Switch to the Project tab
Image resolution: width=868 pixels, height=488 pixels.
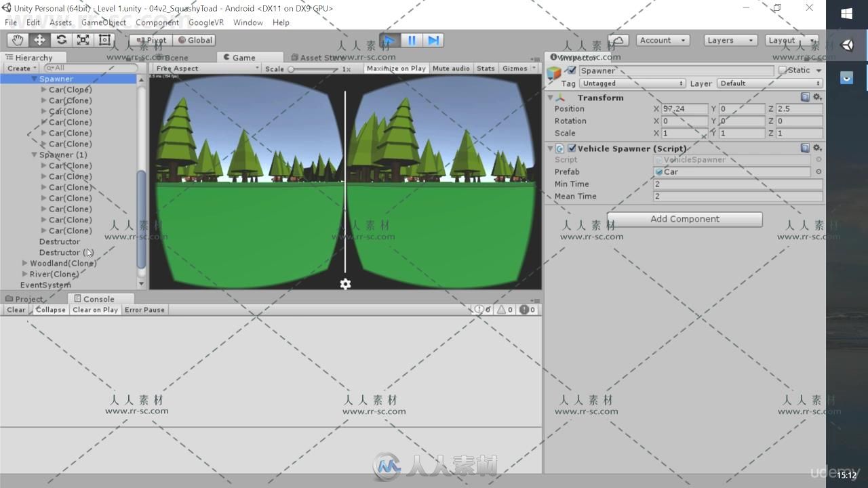pos(27,299)
